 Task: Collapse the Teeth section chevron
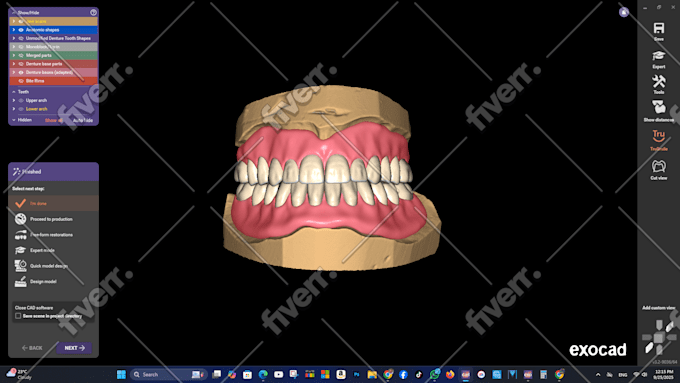click(x=14, y=92)
